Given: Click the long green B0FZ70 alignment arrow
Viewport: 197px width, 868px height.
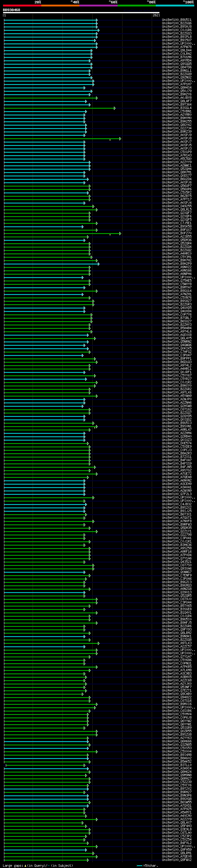Looking at the screenshot, I should [x=62, y=233].
